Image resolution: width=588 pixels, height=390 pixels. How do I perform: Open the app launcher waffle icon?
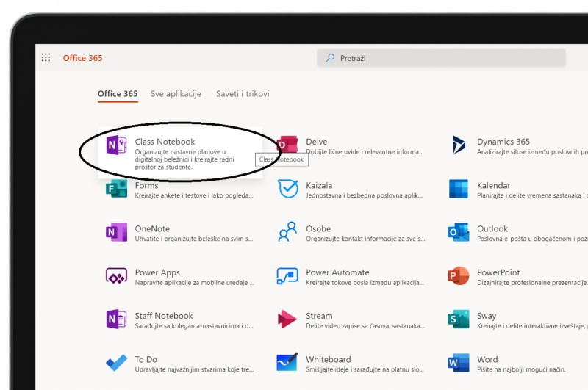coord(46,57)
